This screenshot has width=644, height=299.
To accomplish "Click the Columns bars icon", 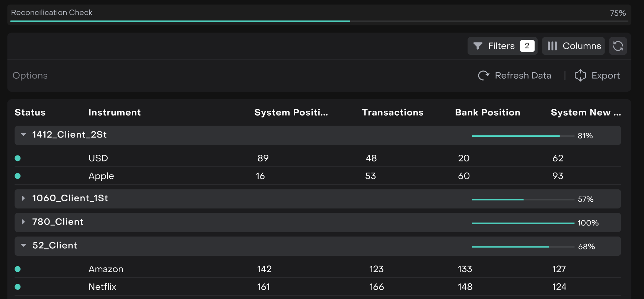I will coord(552,46).
